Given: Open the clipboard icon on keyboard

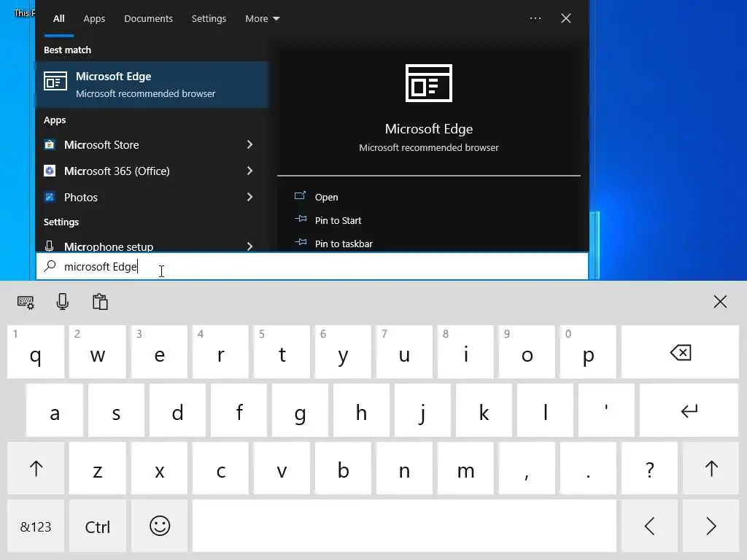Looking at the screenshot, I should coord(100,302).
